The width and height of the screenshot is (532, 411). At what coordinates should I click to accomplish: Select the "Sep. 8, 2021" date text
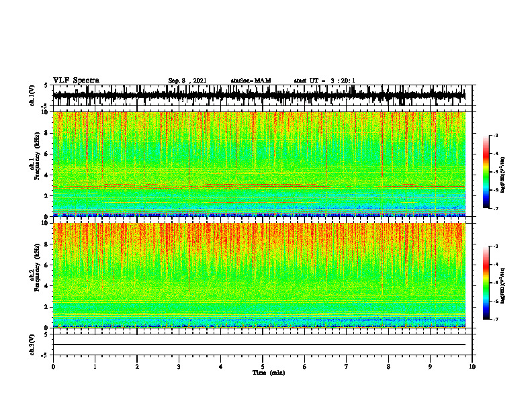coord(187,81)
